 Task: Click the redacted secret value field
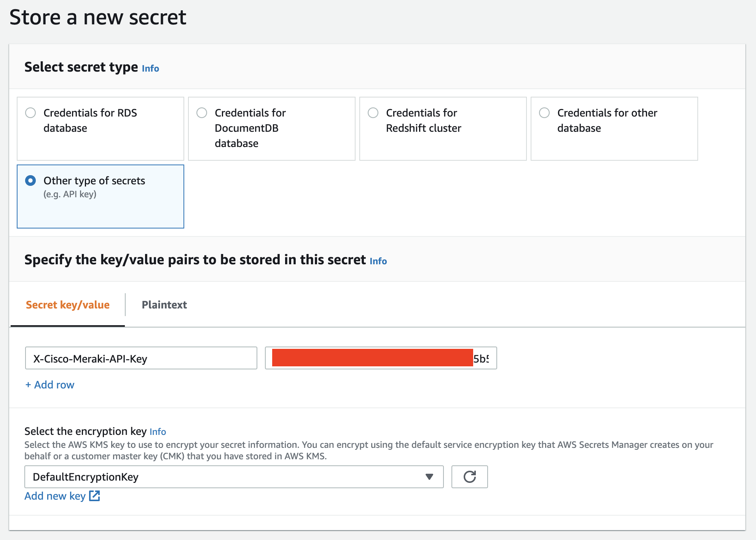[x=381, y=358]
